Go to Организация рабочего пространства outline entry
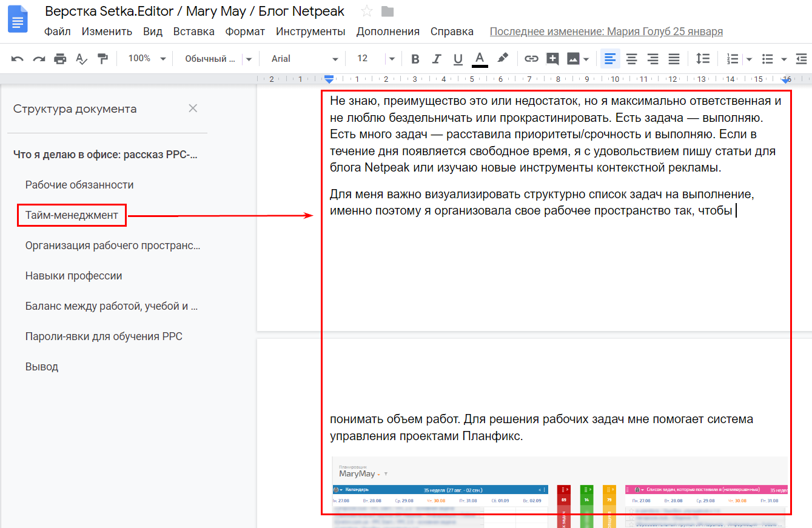This screenshot has width=812, height=528. click(113, 246)
